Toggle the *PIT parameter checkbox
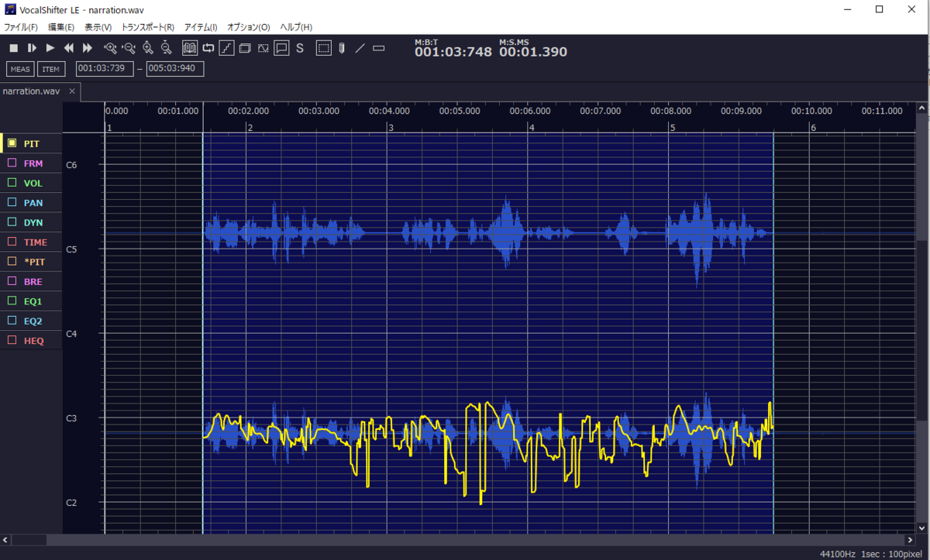Image resolution: width=930 pixels, height=560 pixels. pyautogui.click(x=12, y=262)
